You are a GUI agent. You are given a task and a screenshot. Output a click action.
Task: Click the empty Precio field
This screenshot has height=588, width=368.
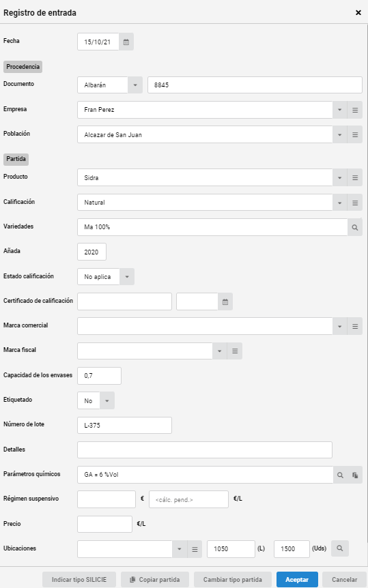tap(104, 525)
